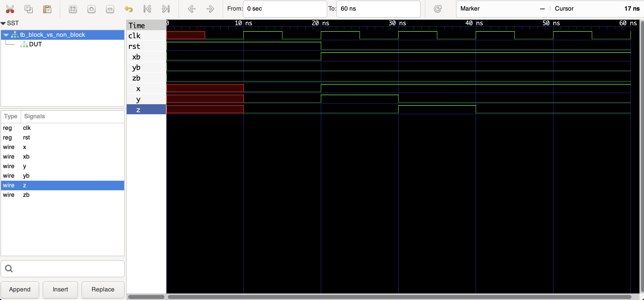This screenshot has width=644, height=300.
Task: Select the reg clk row in signal list
Action: 63,128
